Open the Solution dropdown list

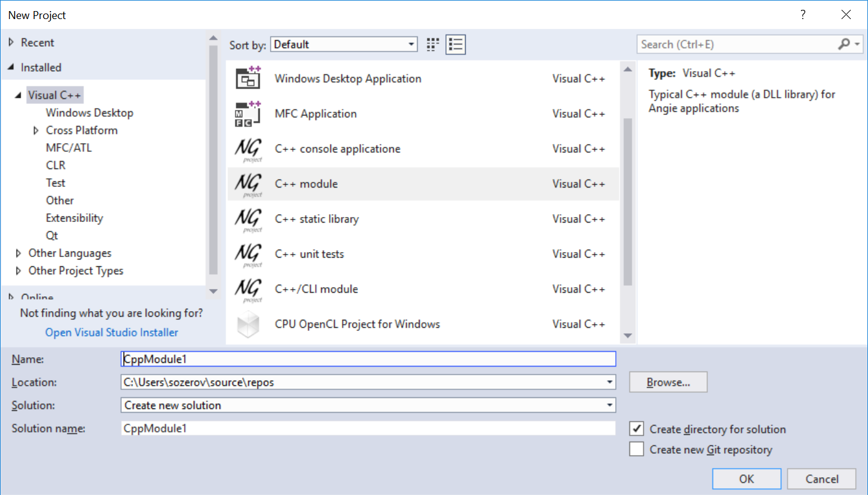(x=610, y=405)
